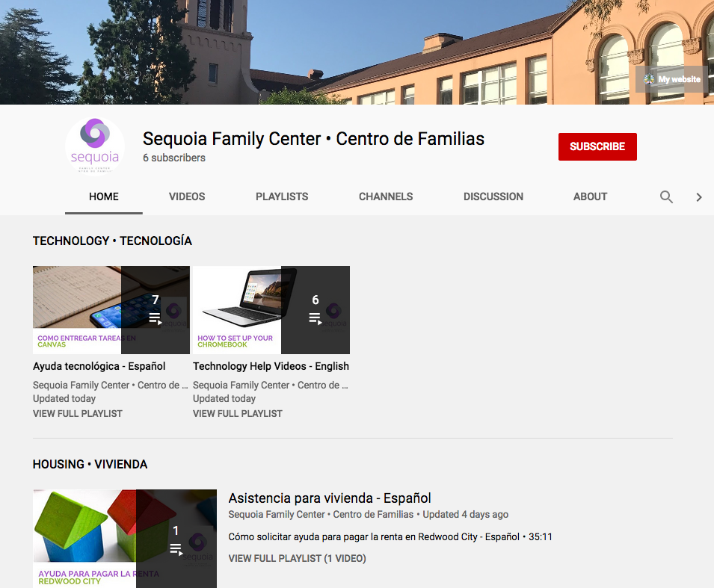Click the channel search magnifier icon

pos(666,197)
